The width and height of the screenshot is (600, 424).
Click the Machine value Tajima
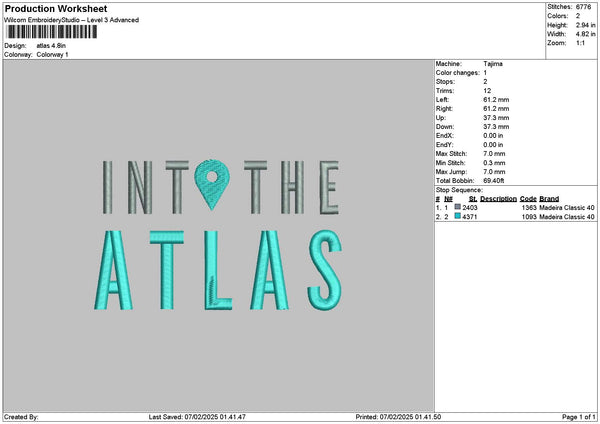pyautogui.click(x=493, y=64)
